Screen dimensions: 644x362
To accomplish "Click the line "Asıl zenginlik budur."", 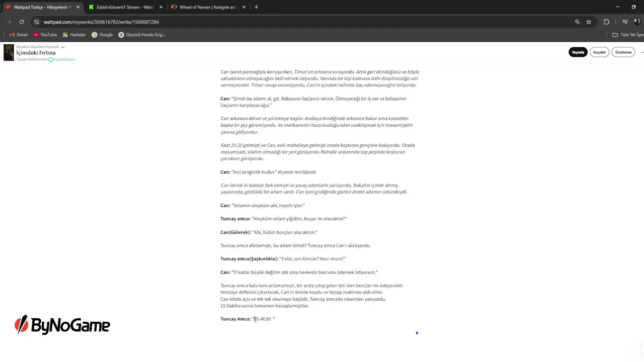I will click(x=268, y=172).
